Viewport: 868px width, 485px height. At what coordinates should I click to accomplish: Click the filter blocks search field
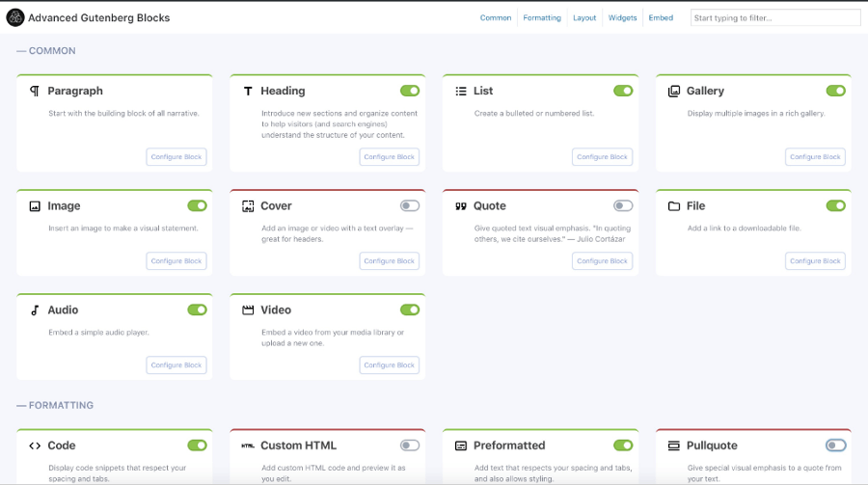[775, 17]
